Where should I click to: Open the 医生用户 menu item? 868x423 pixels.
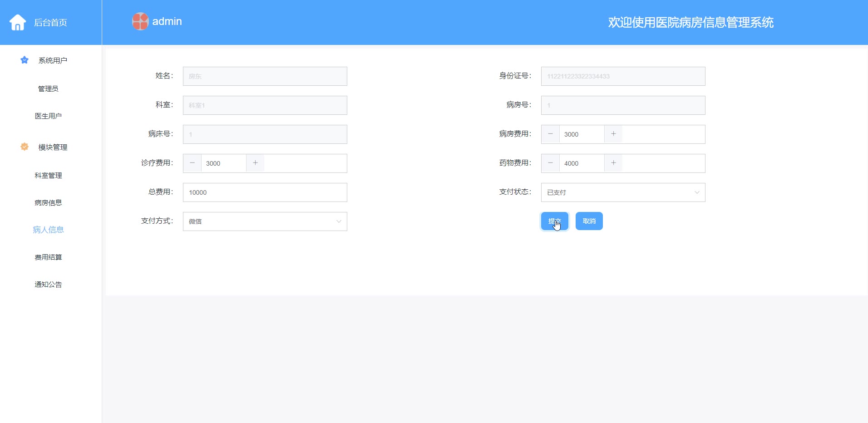48,116
